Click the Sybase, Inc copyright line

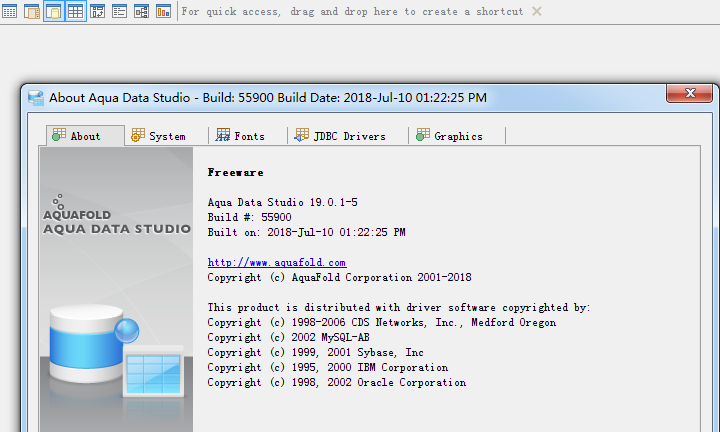315,353
